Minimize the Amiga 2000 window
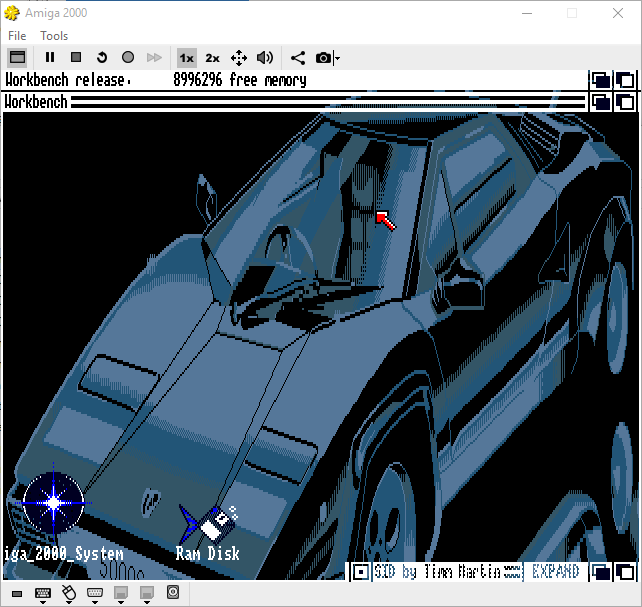The image size is (642, 607). click(x=527, y=13)
